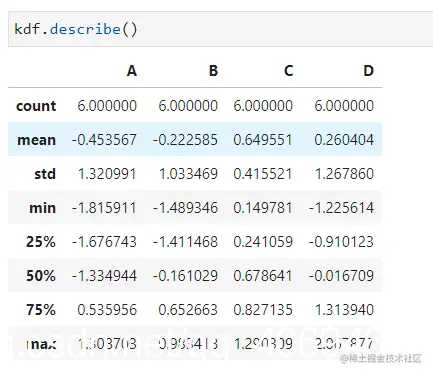The image size is (433, 375).
Task: Select column header A
Action: pos(132,71)
